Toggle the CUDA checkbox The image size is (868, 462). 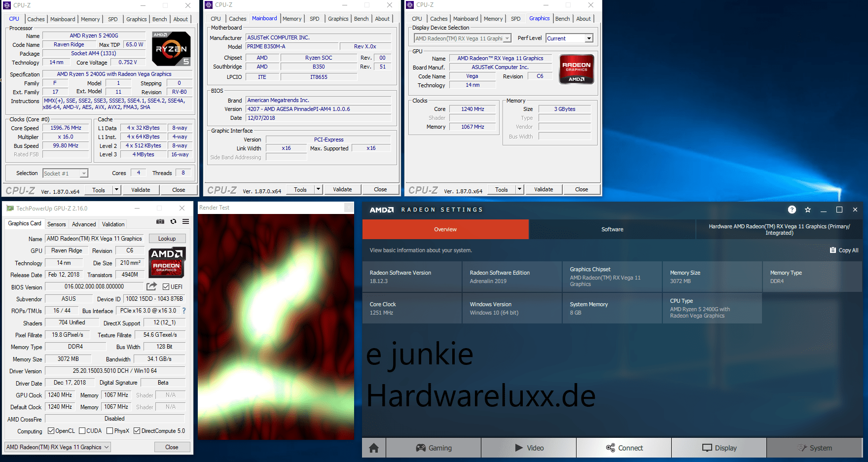[x=82, y=431]
